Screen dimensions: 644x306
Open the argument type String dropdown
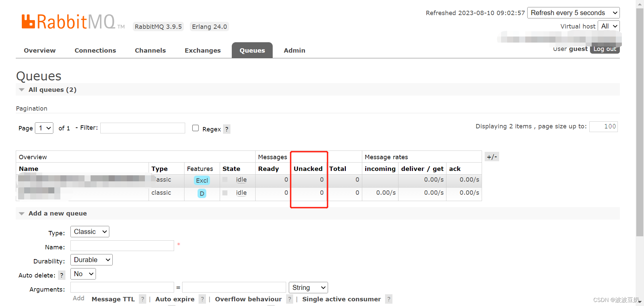click(308, 288)
